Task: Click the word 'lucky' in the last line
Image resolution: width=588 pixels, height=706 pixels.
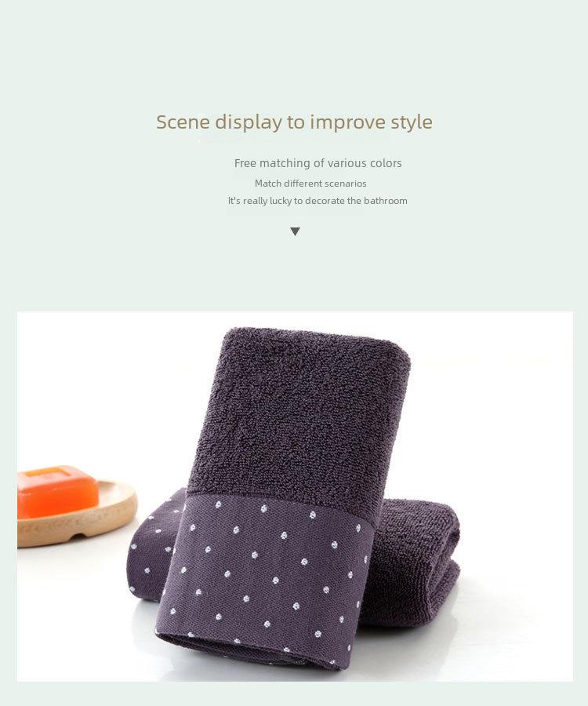Action: click(x=280, y=201)
